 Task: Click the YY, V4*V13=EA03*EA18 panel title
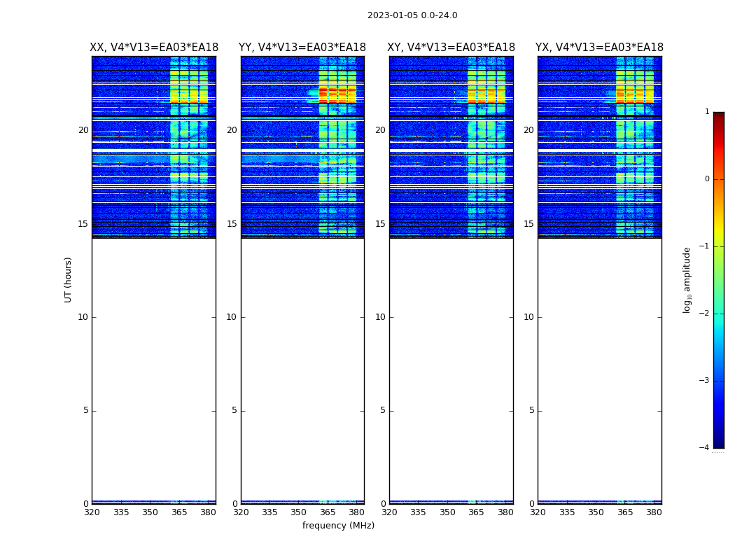point(302,48)
